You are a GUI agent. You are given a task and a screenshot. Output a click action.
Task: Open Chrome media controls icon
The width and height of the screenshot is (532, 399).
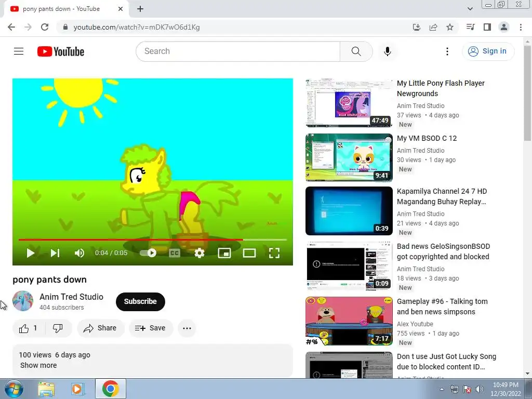470,27
